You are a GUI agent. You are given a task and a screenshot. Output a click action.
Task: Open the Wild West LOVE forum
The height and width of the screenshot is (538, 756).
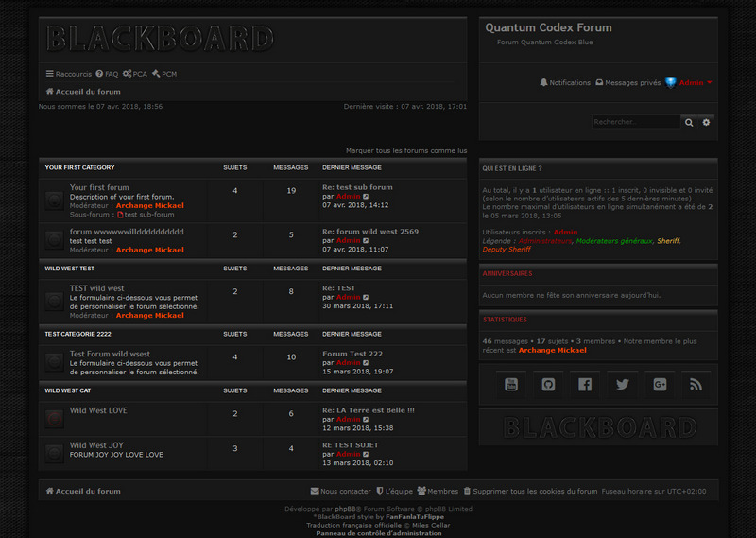tap(98, 411)
